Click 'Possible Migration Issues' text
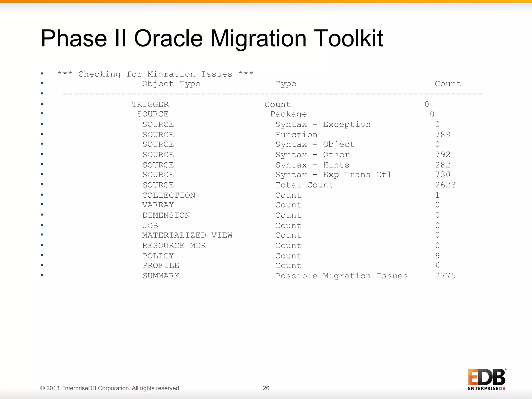This screenshot has width=532, height=399. [341, 276]
